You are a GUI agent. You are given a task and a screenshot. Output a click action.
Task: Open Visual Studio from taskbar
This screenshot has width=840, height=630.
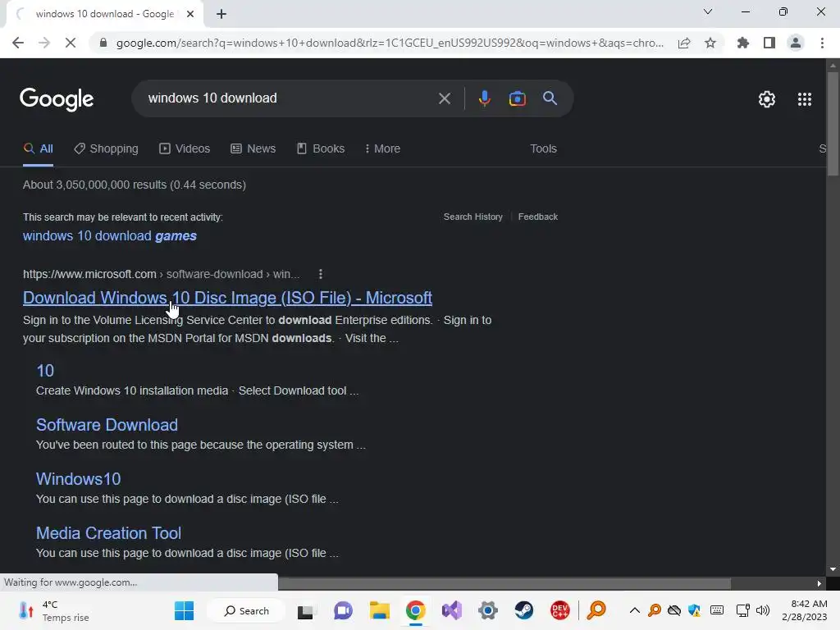coord(452,610)
